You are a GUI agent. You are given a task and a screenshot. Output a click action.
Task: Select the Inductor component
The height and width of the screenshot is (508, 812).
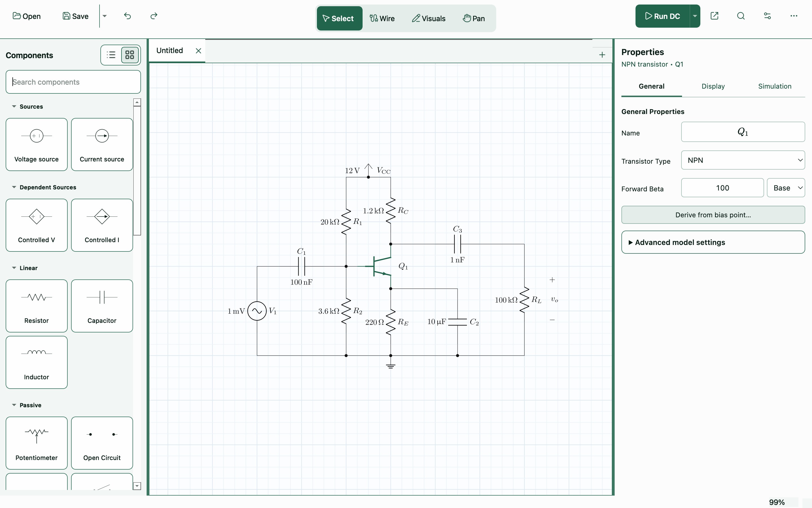click(x=37, y=362)
